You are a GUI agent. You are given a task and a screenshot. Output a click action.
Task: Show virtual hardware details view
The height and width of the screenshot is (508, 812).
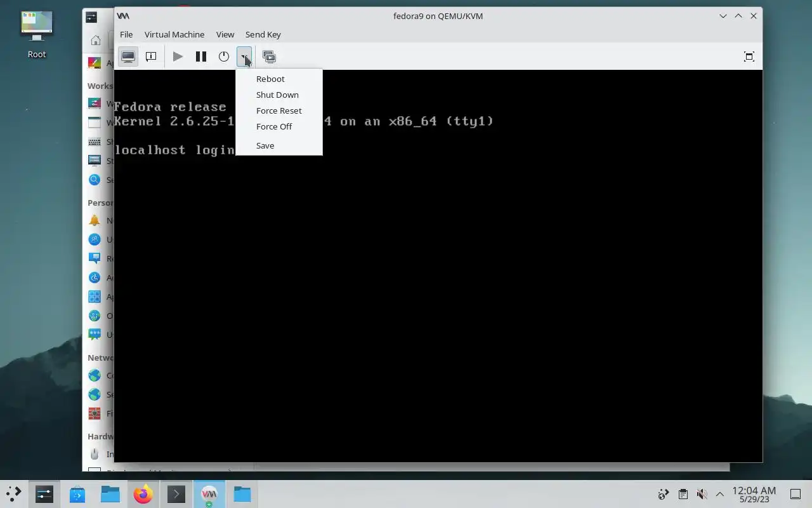pyautogui.click(x=151, y=57)
